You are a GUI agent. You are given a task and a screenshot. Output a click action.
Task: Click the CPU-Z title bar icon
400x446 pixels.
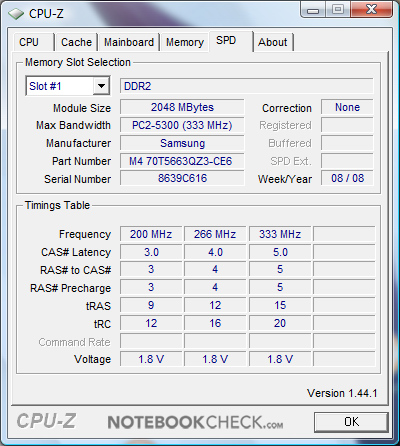15,14
